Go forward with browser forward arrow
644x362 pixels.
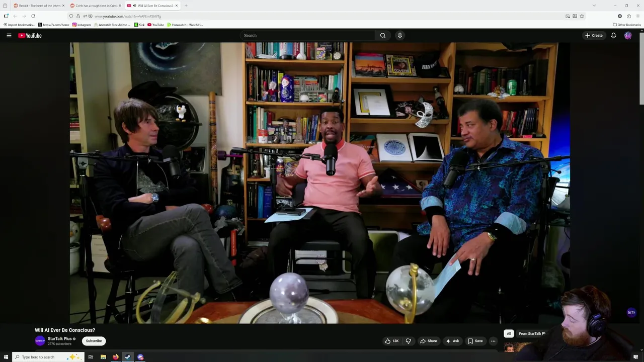point(24,16)
